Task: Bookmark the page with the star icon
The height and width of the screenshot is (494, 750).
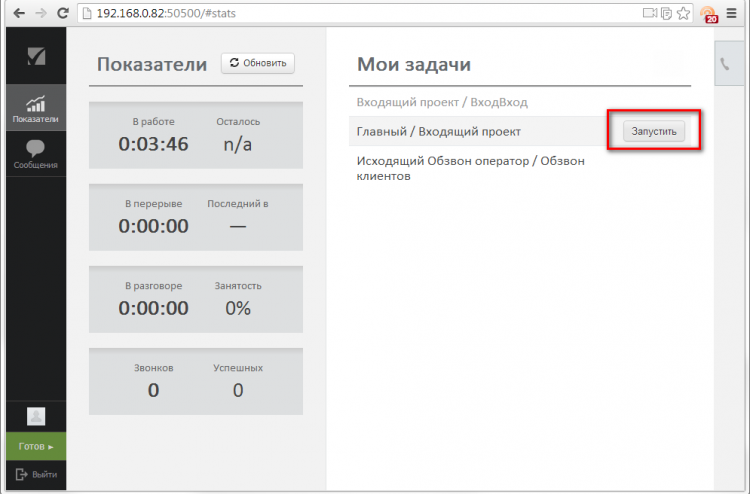Action: [x=683, y=14]
